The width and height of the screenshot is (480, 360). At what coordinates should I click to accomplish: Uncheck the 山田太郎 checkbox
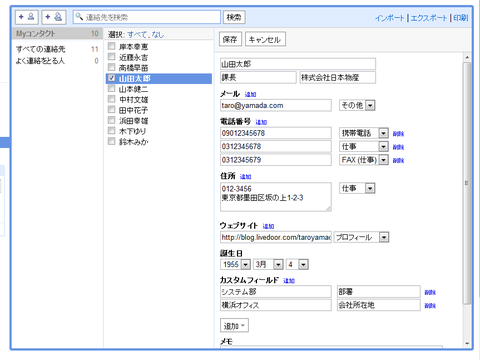click(111, 78)
